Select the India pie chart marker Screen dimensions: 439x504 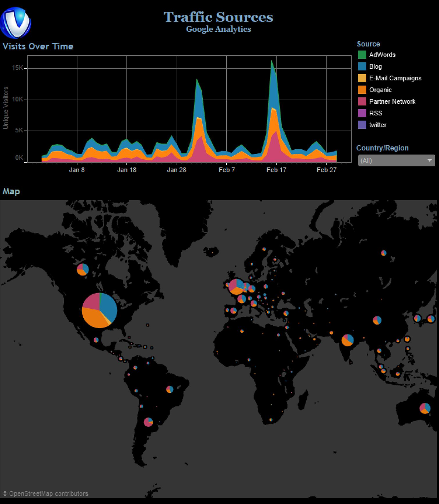347,340
